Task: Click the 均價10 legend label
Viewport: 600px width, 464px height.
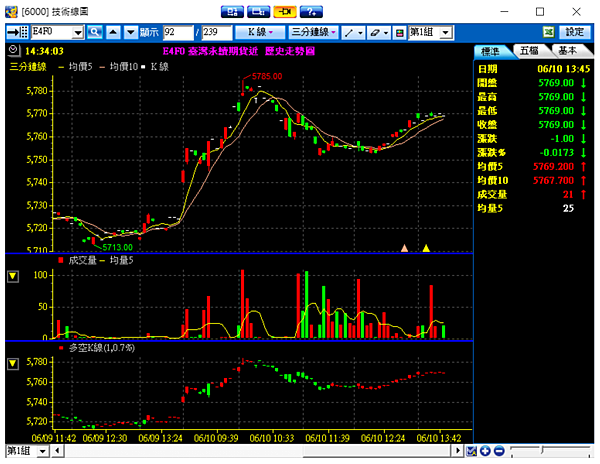Action: pos(123,67)
